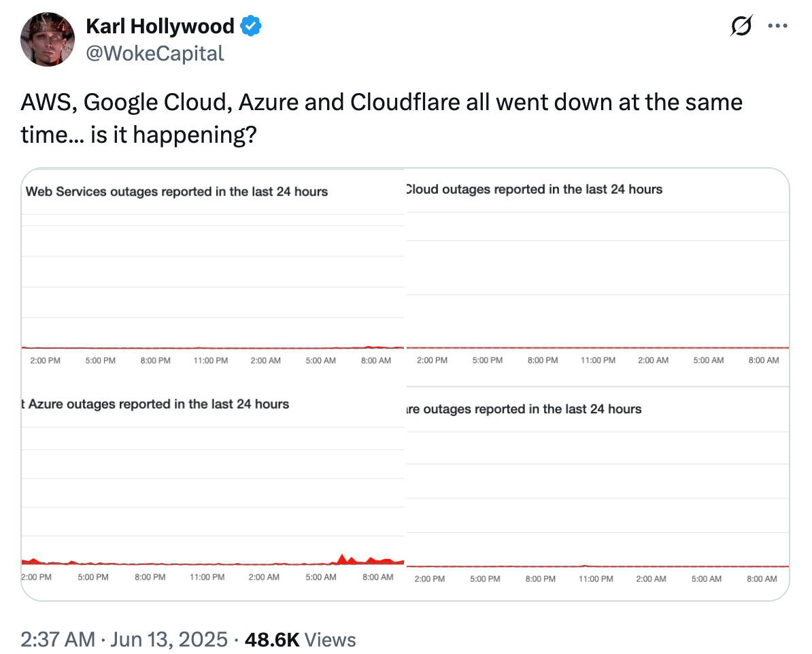Open the Cloud outages chart image
Screen dimensions: 812x654
pyautogui.click(x=598, y=277)
